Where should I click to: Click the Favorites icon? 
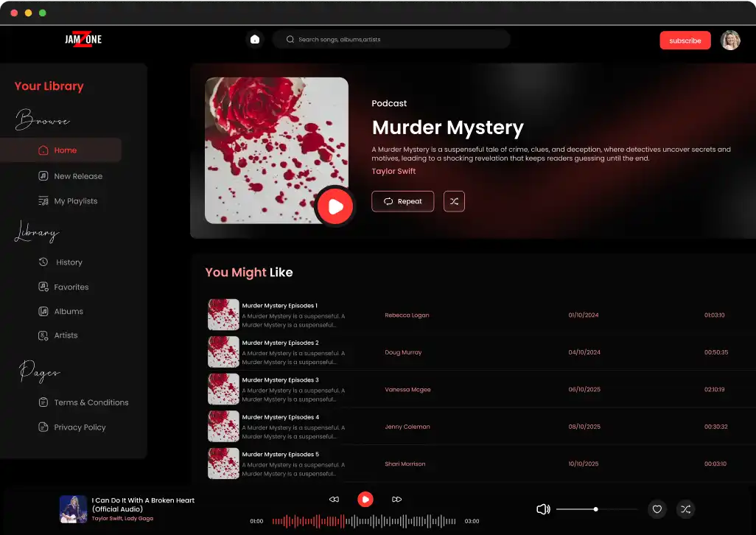pos(43,287)
